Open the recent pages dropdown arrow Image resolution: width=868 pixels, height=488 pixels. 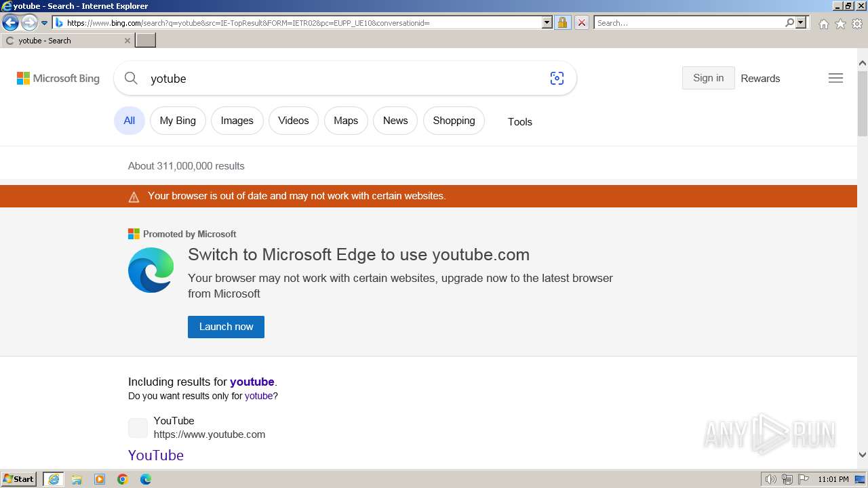tap(45, 23)
